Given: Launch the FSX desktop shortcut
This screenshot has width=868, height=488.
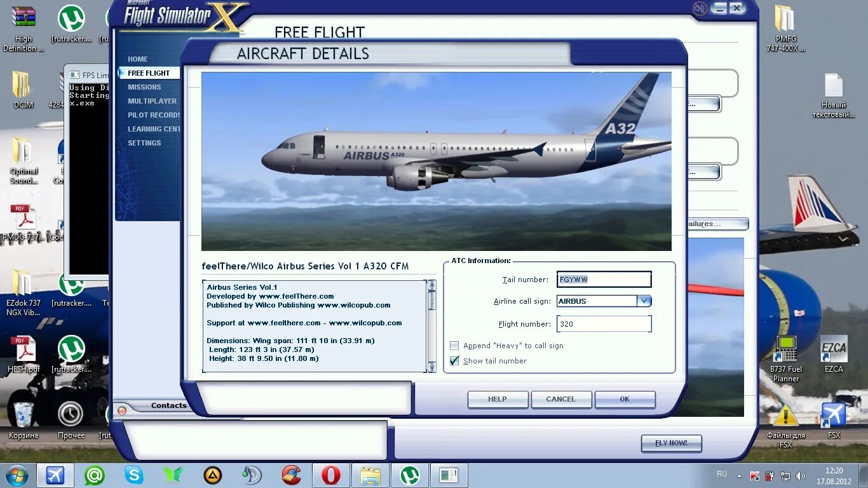Looking at the screenshot, I should click(834, 420).
